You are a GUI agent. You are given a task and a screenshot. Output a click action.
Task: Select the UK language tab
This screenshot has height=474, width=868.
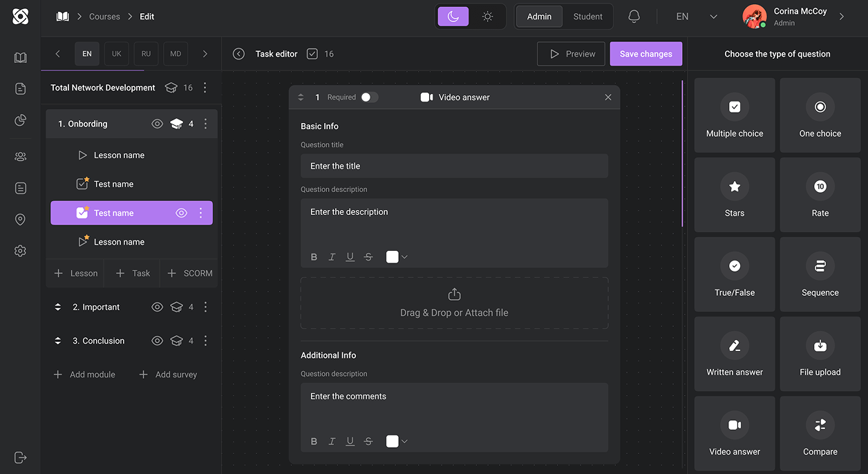click(x=117, y=54)
